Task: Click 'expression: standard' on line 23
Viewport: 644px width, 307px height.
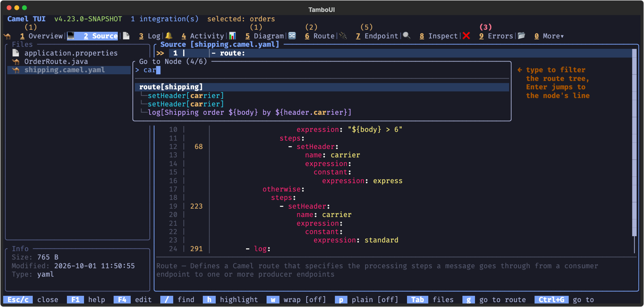Action: tap(356, 240)
